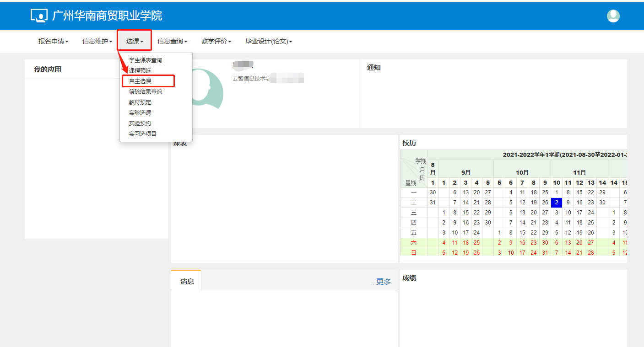Image resolution: width=644 pixels, height=347 pixels.
Task: Open 筛除结果查询 menu item
Action: (145, 92)
